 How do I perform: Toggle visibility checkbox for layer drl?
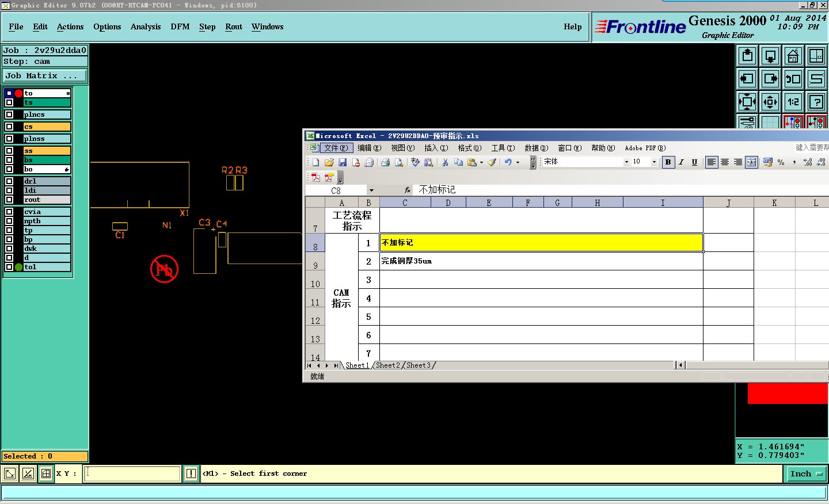point(9,181)
